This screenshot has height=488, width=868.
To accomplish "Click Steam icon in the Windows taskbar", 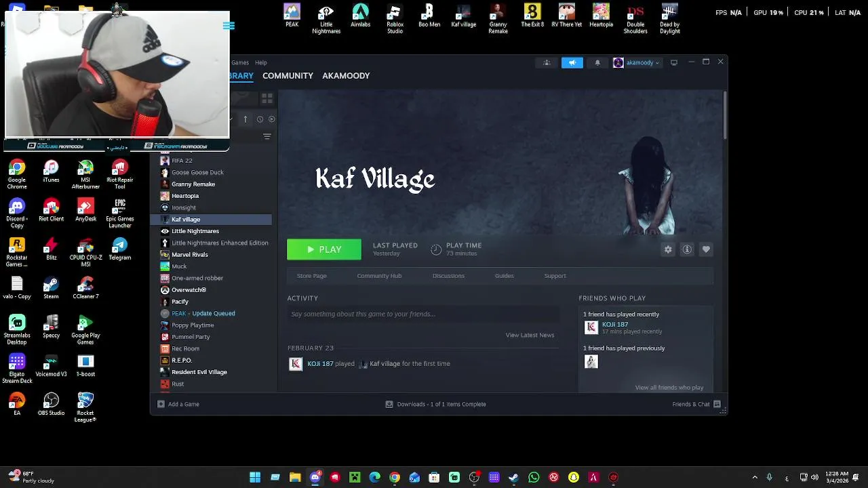I will 514,477.
